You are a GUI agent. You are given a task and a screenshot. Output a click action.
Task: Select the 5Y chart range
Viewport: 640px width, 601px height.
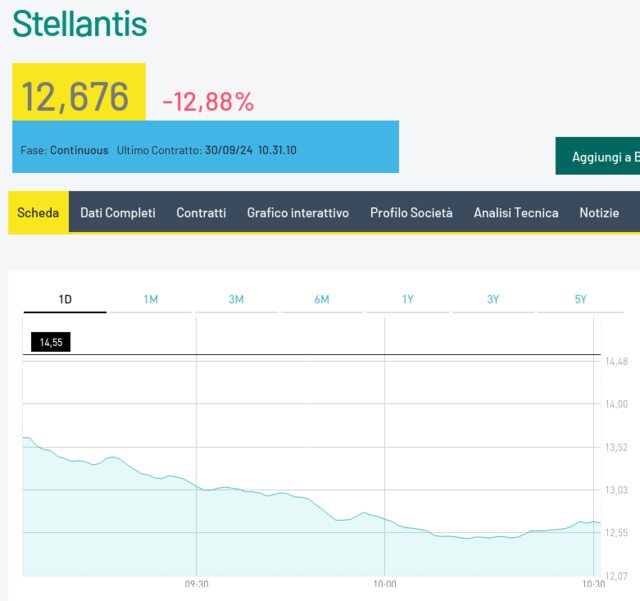tap(580, 300)
